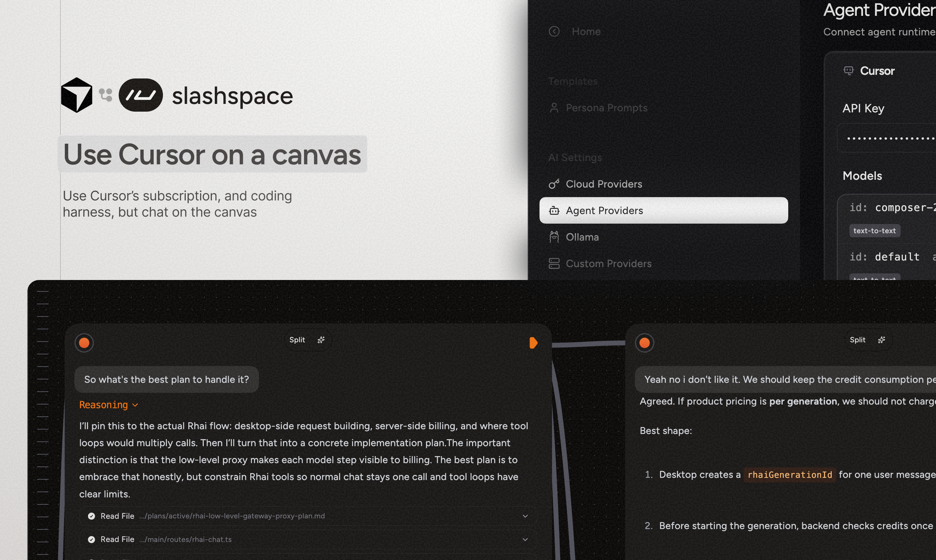Open Cloud Providers settings

pos(604,184)
